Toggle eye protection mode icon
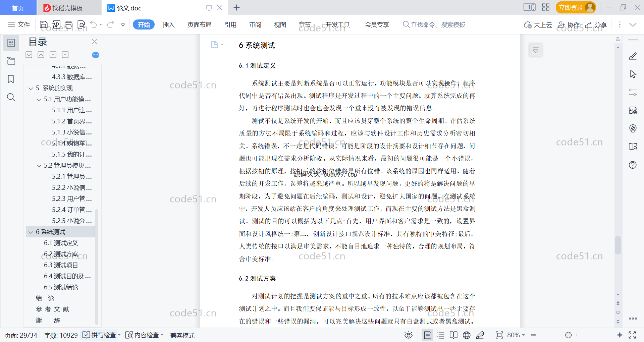 point(408,335)
